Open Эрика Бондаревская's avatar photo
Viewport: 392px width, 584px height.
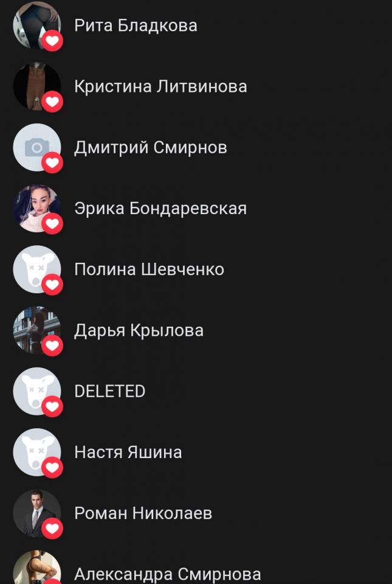pos(37,208)
